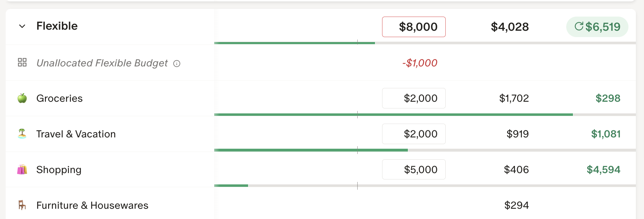Edit the Groceries $2,000 budget field
This screenshot has width=644, height=219.
tap(414, 98)
